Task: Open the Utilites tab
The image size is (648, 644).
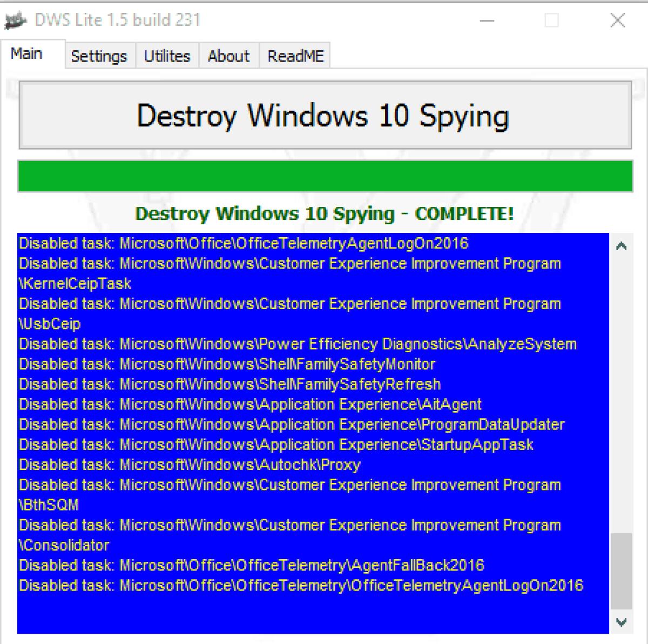Action: click(166, 56)
